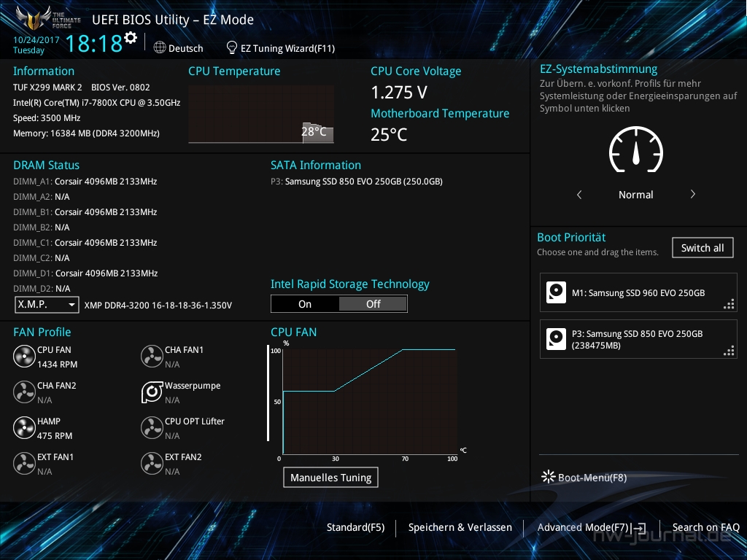Screen dimensions: 747x560
Task: Click the 10/24/2017 date text
Action: [36, 40]
